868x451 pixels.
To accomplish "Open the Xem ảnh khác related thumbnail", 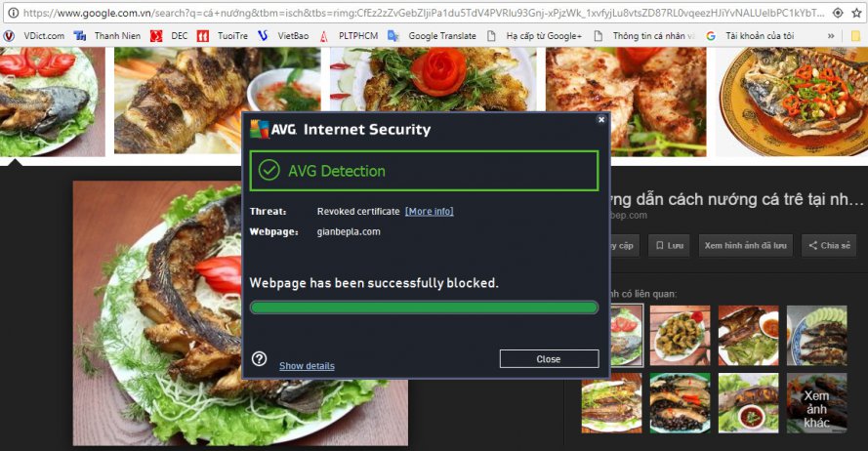I will pos(816,402).
